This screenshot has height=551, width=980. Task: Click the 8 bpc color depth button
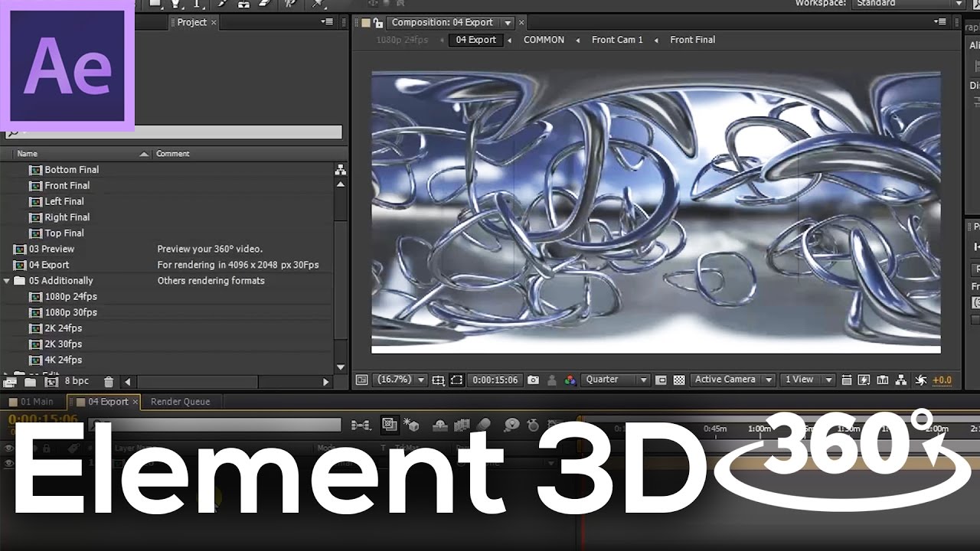(x=77, y=381)
